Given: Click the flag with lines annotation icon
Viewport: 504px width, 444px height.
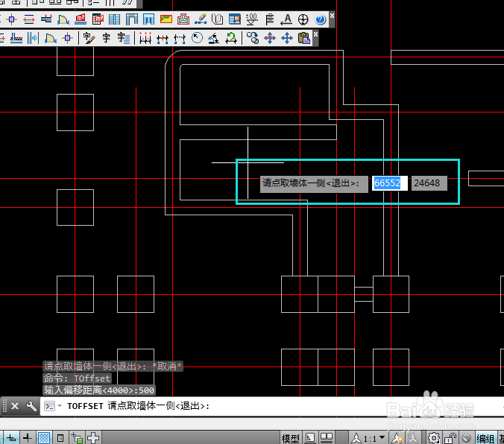Looking at the screenshot, I should tap(269, 19).
